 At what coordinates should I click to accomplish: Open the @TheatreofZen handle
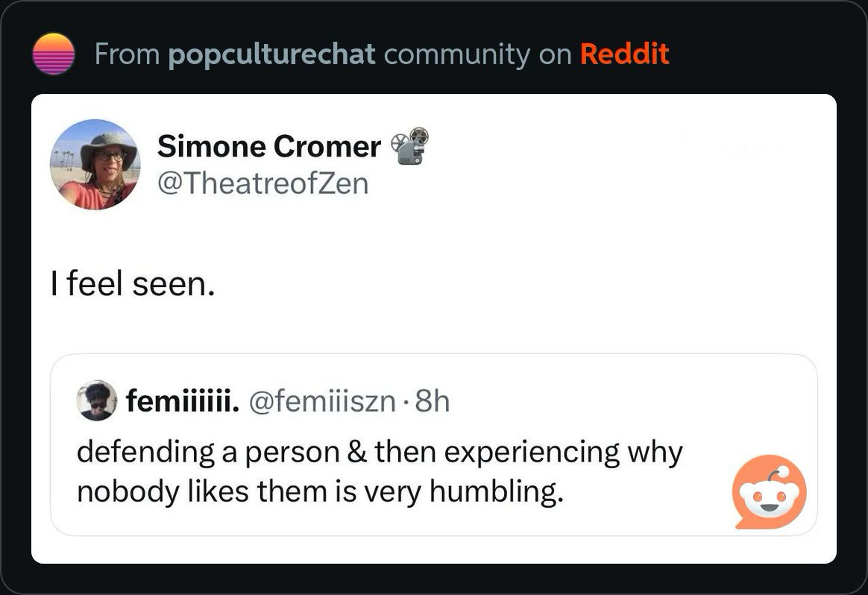[x=262, y=183]
